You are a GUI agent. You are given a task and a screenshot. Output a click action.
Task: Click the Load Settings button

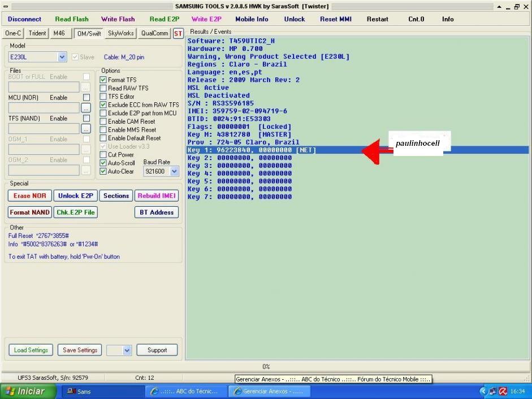pyautogui.click(x=31, y=350)
